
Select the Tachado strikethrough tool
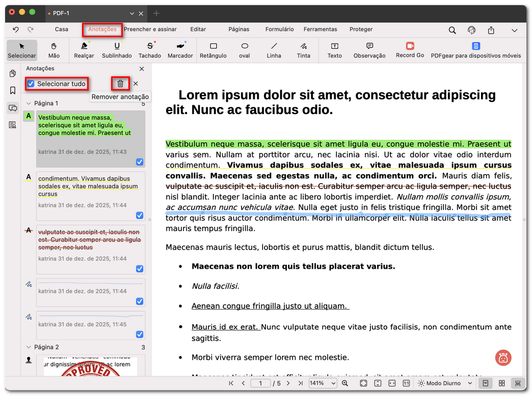pyautogui.click(x=149, y=50)
